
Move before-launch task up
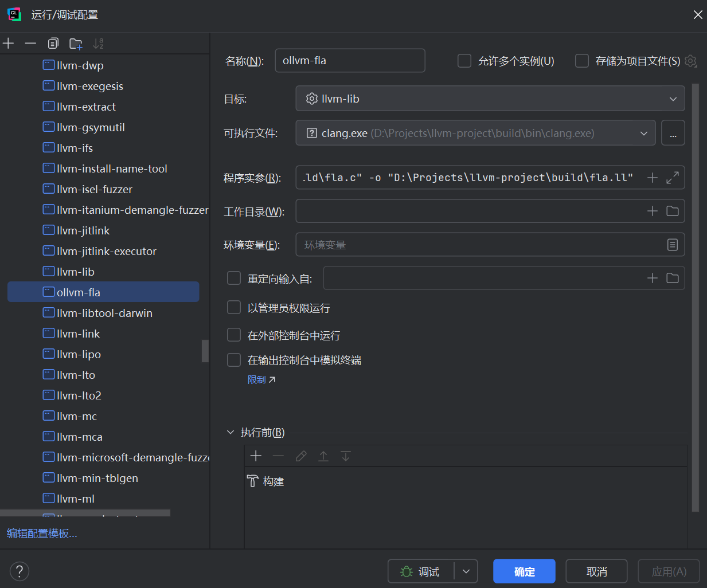(x=323, y=456)
